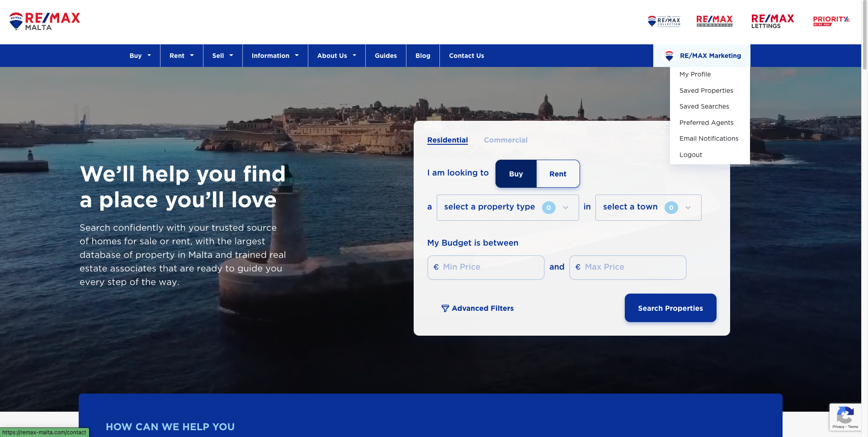Open the RE/MAX Lettings brand logo
The image size is (868, 437).
tap(772, 21)
